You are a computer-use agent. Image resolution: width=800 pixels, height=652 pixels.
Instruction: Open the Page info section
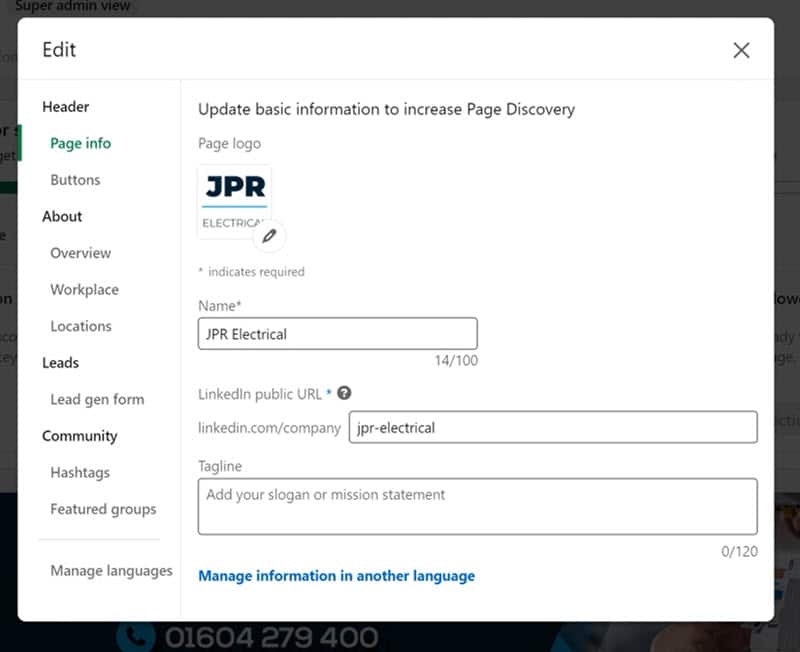[81, 143]
